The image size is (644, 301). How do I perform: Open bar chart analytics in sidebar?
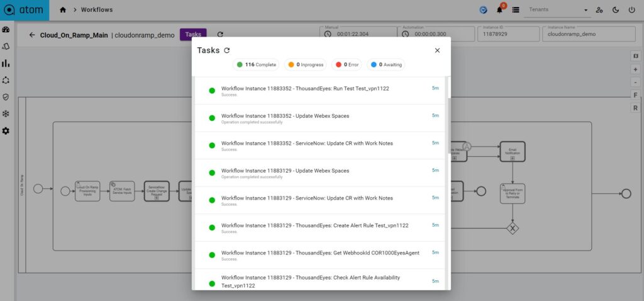(6, 64)
